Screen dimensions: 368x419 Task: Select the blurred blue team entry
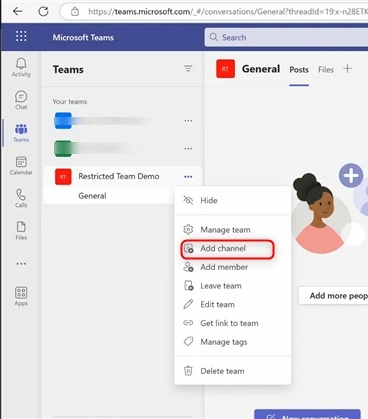[123, 121]
